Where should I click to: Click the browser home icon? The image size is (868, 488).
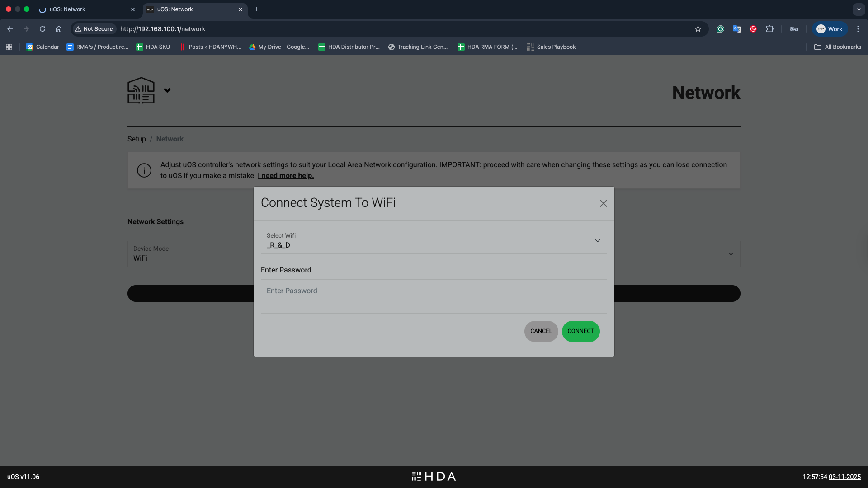[x=59, y=29]
